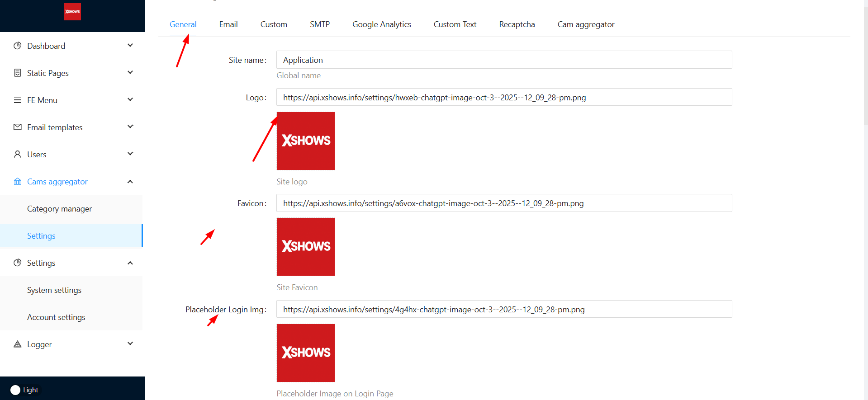This screenshot has width=868, height=400.
Task: Open Category manager in sidebar
Action: pos(59,209)
